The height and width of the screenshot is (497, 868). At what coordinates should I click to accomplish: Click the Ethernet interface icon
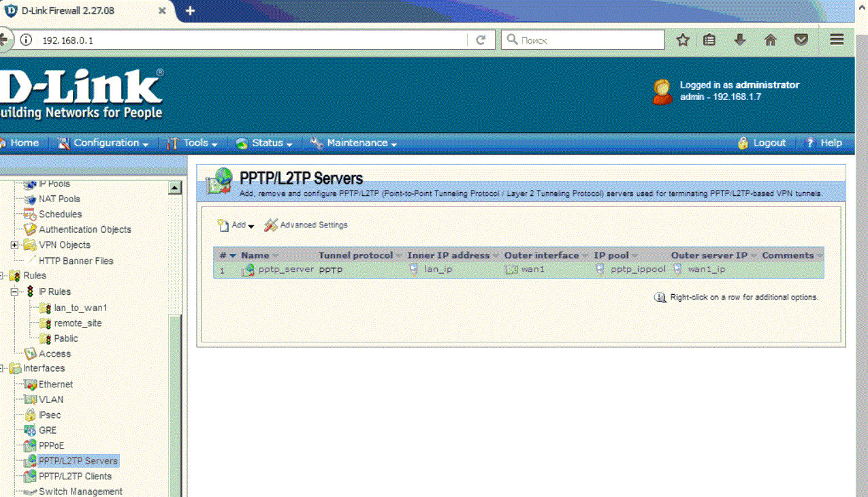[x=29, y=384]
